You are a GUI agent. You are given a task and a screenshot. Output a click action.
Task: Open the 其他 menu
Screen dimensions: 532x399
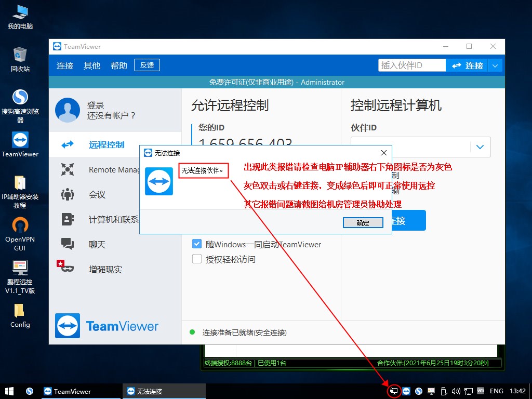(x=92, y=65)
